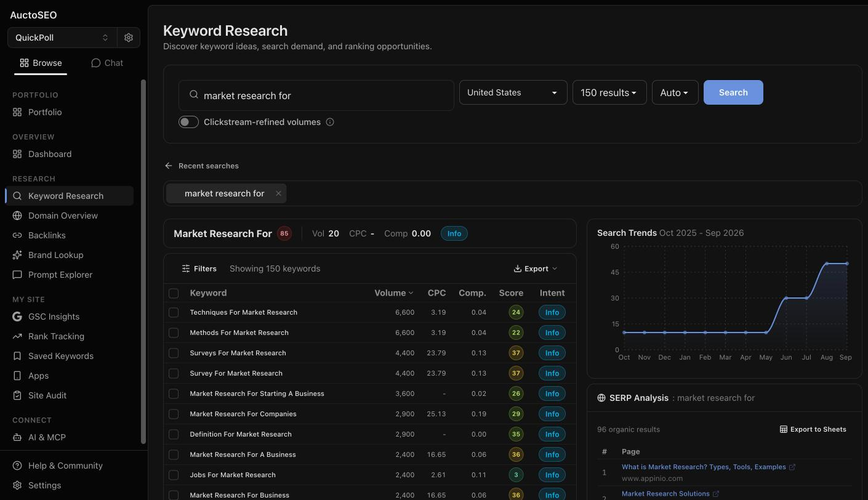Open project settings gear next to QuickPoll
Viewport: 868px width, 500px height.
point(129,38)
